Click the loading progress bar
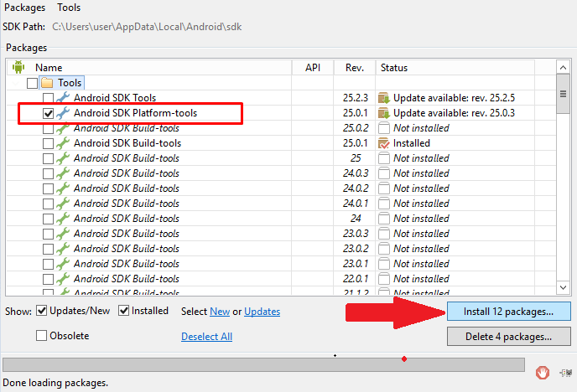This screenshot has width=577, height=392. pyautogui.click(x=263, y=365)
